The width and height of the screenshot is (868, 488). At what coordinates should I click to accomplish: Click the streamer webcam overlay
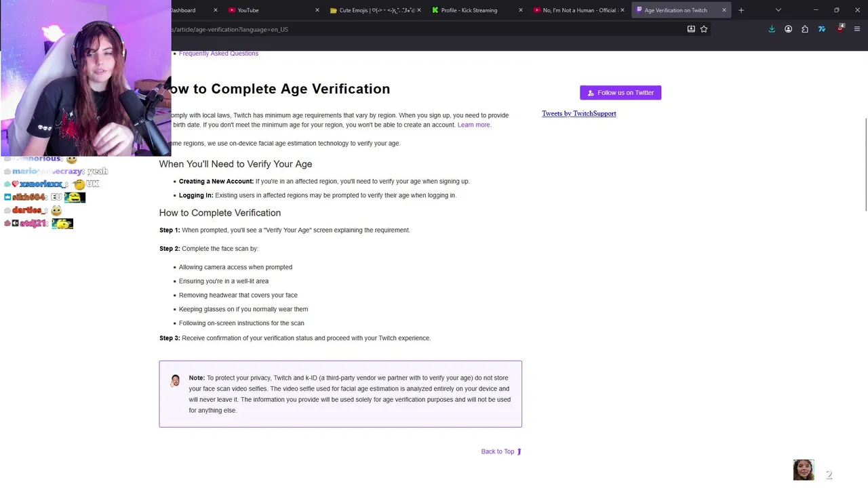(85, 78)
